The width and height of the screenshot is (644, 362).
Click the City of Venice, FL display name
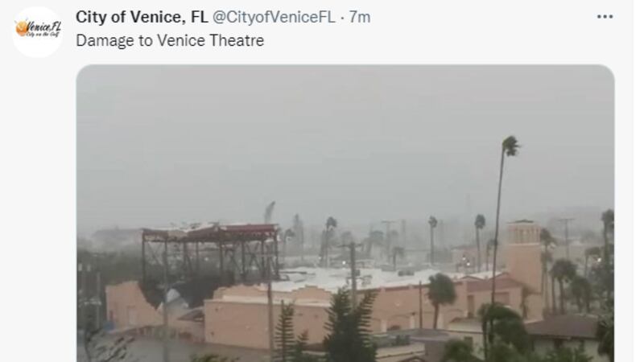pos(142,17)
